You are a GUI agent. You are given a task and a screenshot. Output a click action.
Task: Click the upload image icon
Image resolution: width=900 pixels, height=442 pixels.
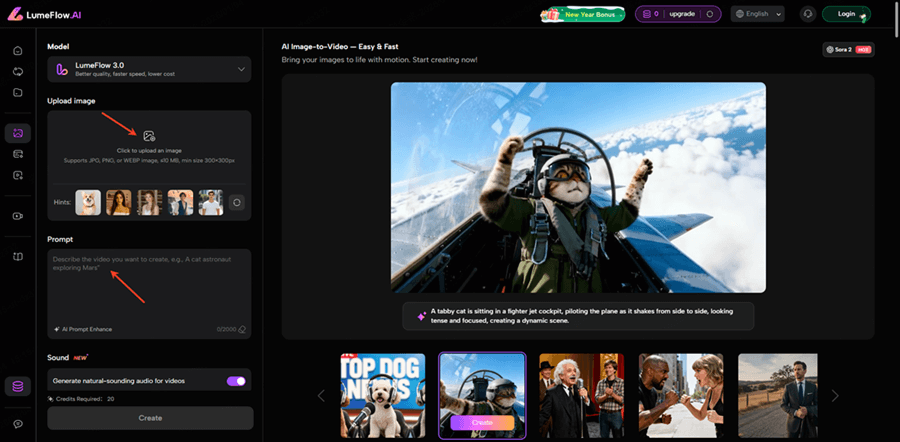point(149,135)
